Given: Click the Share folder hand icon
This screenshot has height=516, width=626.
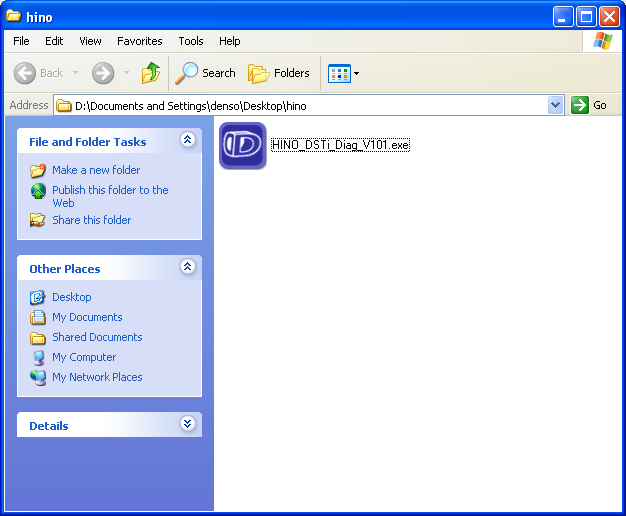Looking at the screenshot, I should coord(38,220).
